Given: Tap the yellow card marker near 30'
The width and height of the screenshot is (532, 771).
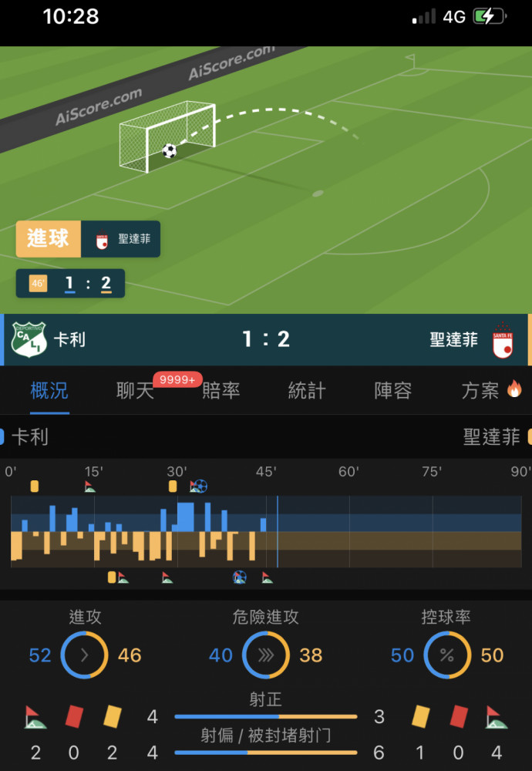Looking at the screenshot, I should pos(173,487).
